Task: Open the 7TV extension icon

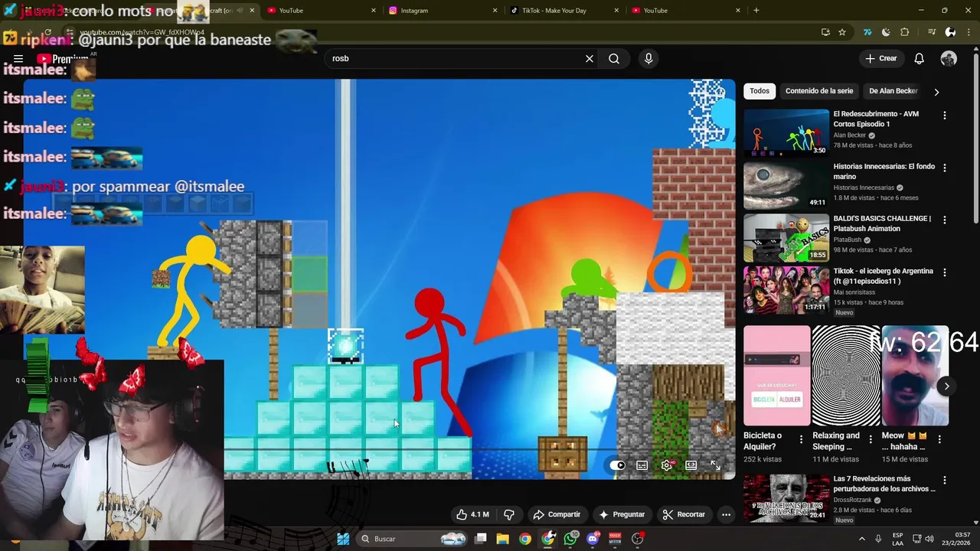Action: 867,32
